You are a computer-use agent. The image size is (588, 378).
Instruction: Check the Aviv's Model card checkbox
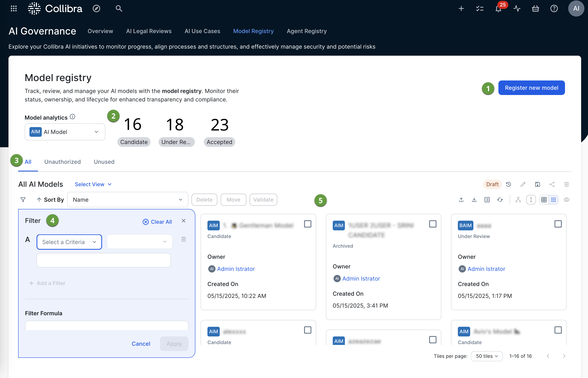click(558, 330)
